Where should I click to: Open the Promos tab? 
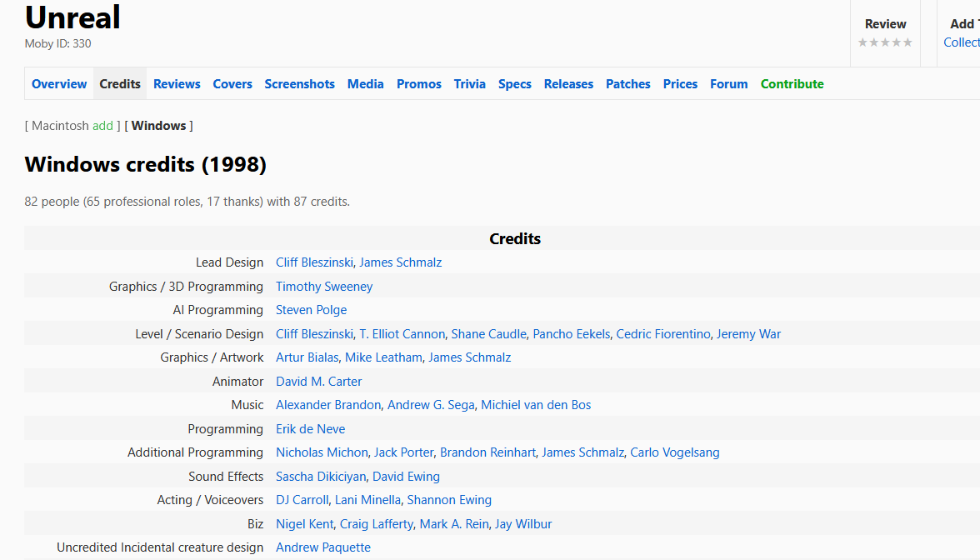[x=418, y=83]
